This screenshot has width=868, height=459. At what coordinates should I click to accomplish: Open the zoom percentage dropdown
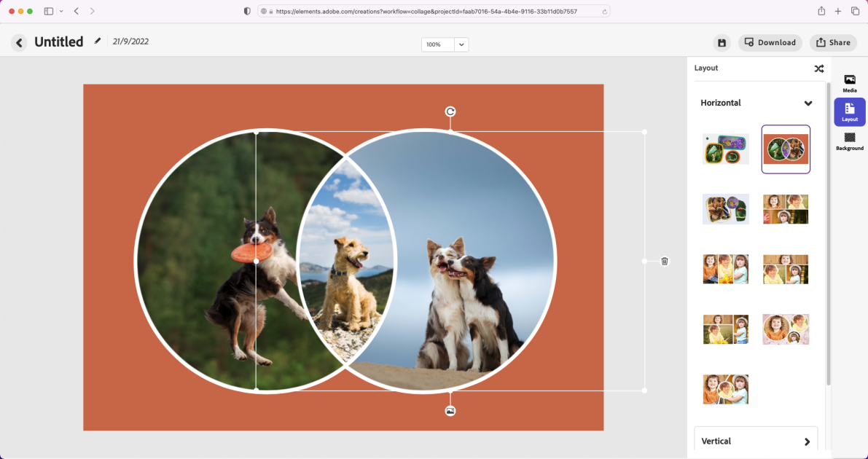[x=461, y=44]
